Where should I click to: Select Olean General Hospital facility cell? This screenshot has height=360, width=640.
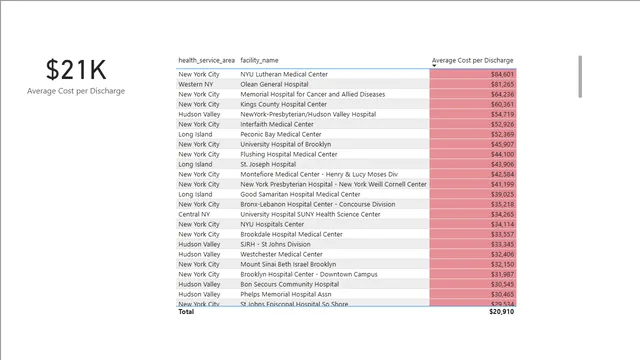point(274,84)
